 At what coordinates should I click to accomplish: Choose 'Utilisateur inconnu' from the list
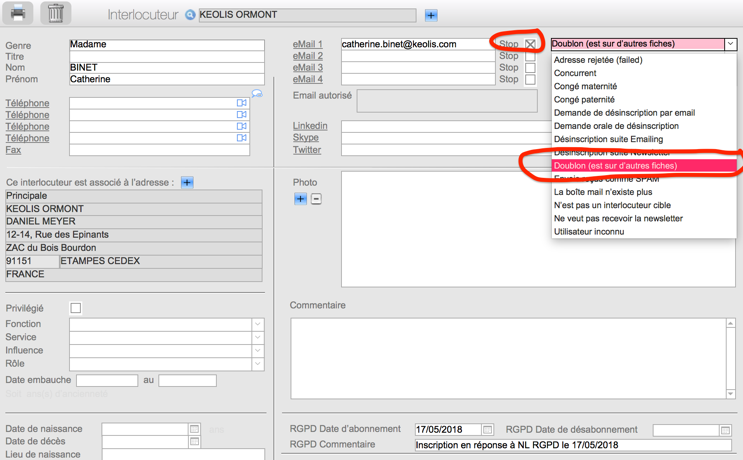[589, 231]
